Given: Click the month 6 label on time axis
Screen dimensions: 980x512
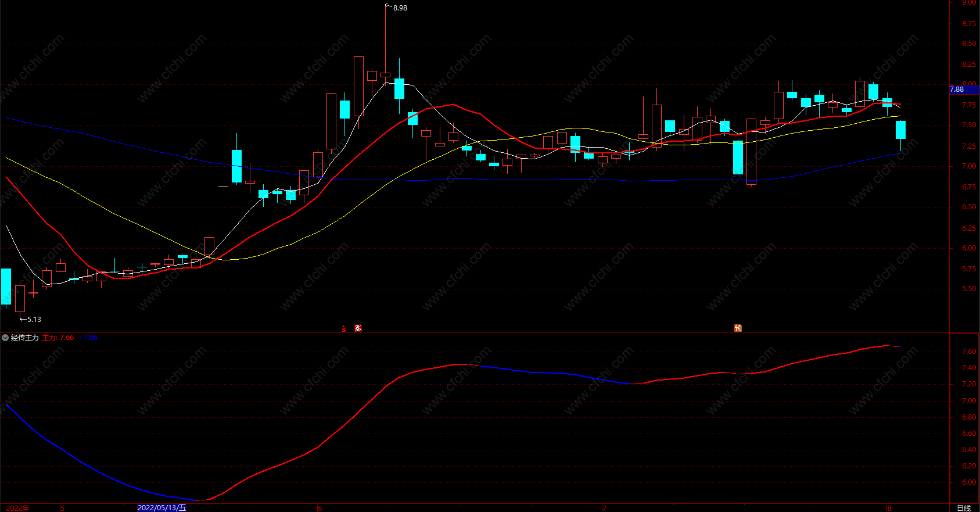Looking at the screenshot, I should click(320, 508).
